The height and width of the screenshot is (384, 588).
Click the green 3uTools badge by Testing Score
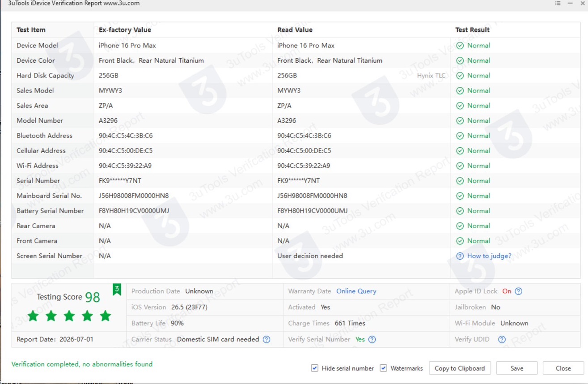(x=117, y=290)
